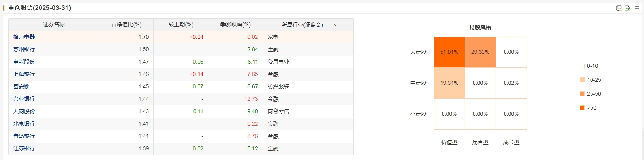
Task: Click the 51.01% large-cap value cell
Action: pos(449,52)
